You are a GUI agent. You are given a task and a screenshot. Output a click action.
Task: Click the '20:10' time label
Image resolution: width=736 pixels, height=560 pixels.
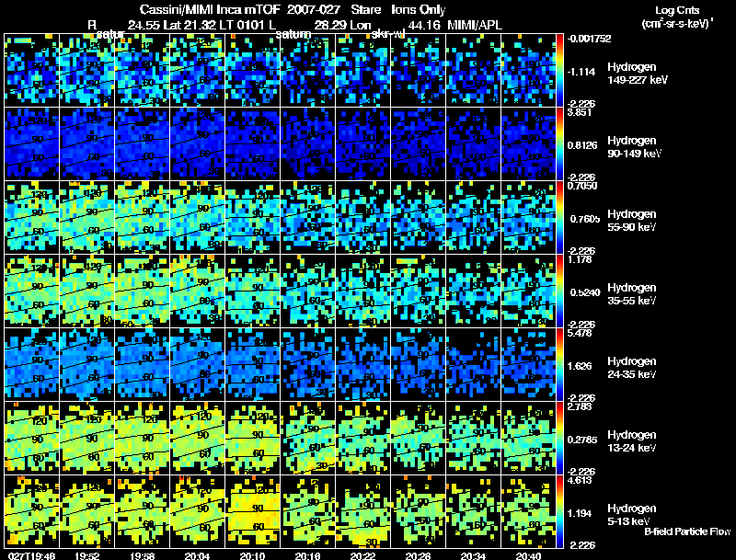coord(252,556)
